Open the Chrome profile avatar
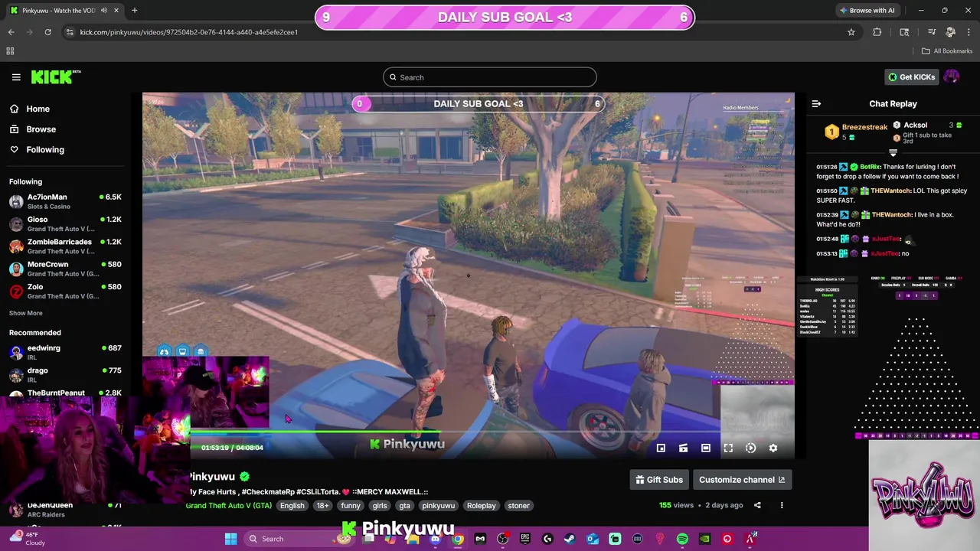 point(950,32)
